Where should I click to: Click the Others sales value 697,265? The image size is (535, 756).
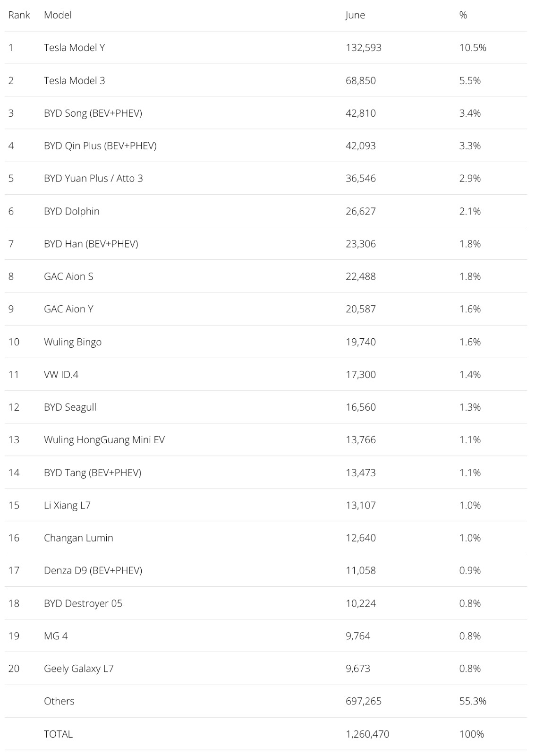tap(363, 701)
